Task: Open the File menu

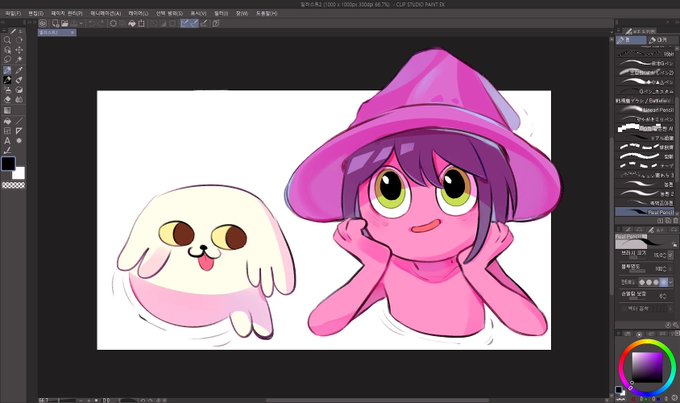Action: point(13,13)
